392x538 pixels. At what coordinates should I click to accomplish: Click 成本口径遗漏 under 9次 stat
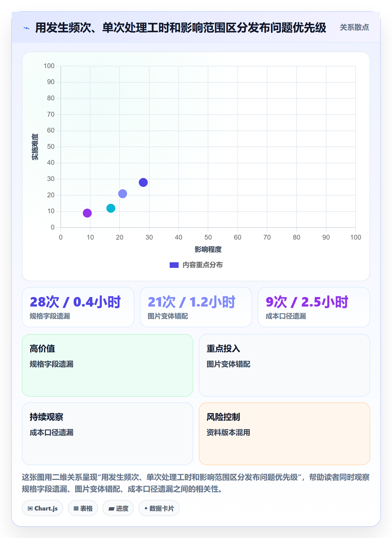[x=286, y=316]
